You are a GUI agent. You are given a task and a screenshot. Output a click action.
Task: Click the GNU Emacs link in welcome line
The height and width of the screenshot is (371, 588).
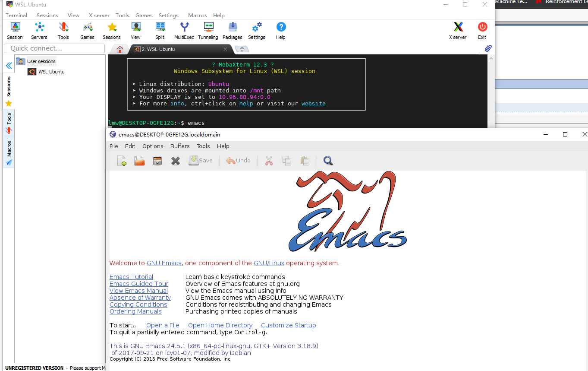click(164, 263)
